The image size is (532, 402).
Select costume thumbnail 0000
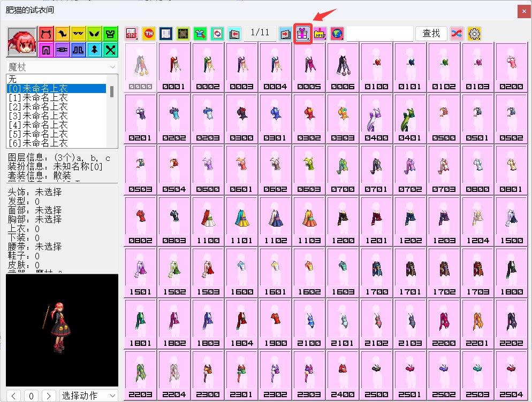pos(140,67)
